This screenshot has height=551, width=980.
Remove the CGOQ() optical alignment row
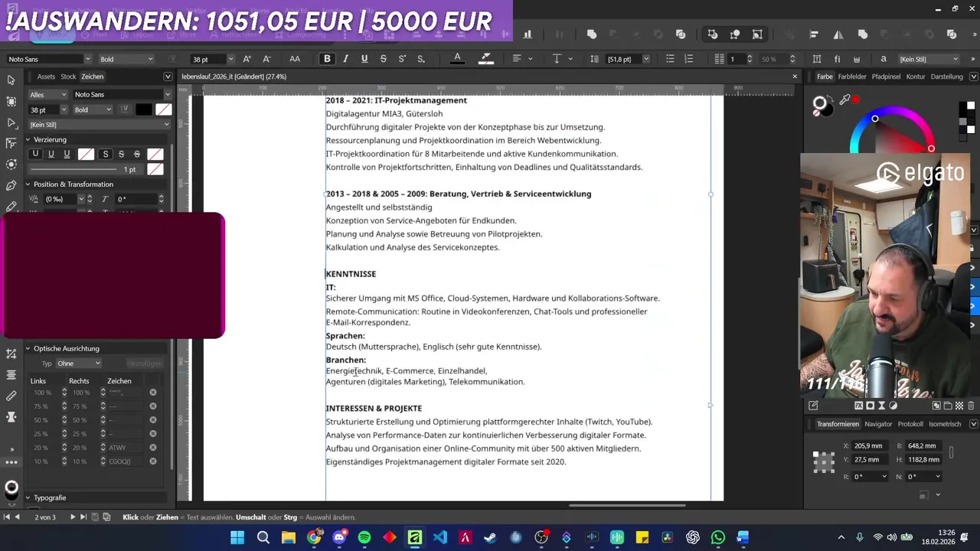coord(153,461)
